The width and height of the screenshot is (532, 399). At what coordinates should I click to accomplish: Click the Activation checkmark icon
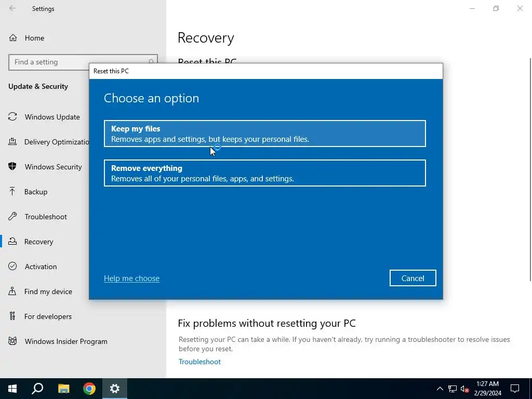click(12, 267)
